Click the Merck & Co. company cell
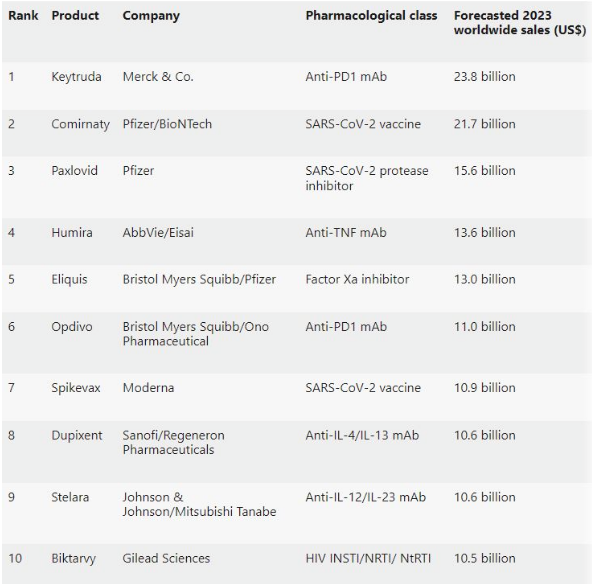This screenshot has height=584, width=592. pyautogui.click(x=158, y=77)
